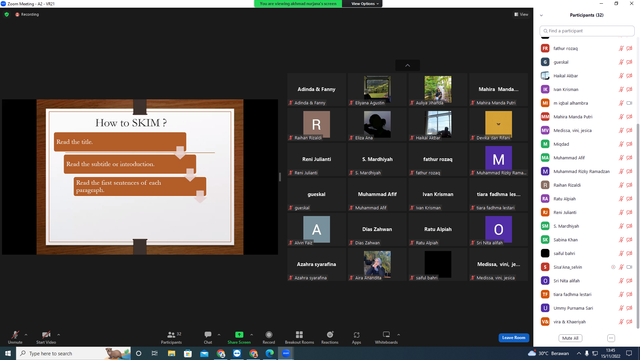Open Task View on the taskbar
Viewport: 640px width, 360px height.
[x=155, y=353]
